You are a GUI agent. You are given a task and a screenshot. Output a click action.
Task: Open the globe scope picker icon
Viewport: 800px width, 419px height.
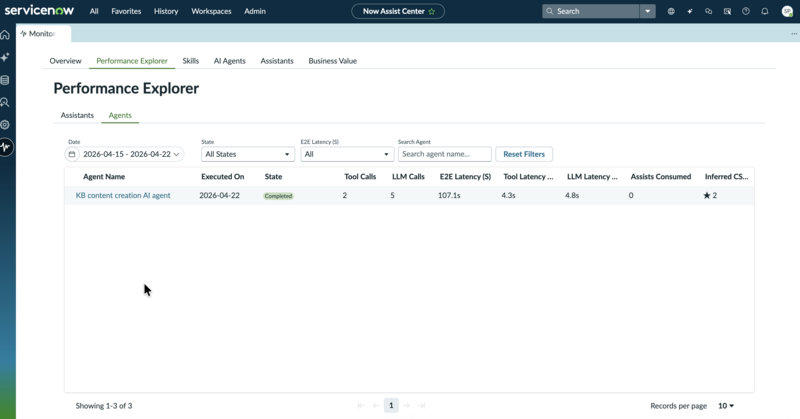671,11
